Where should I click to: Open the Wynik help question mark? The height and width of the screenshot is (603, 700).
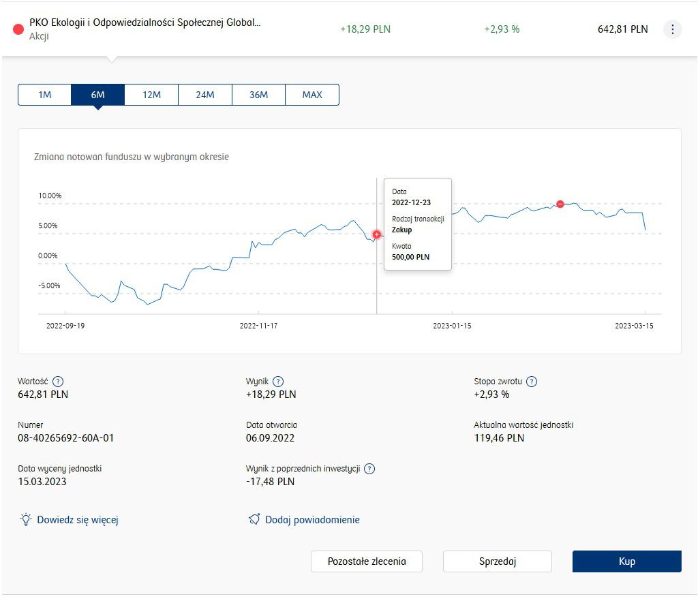[x=278, y=382]
